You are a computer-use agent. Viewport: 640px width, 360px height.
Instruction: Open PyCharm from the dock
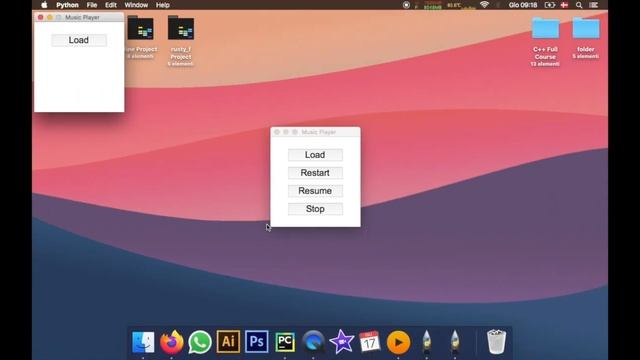(285, 342)
